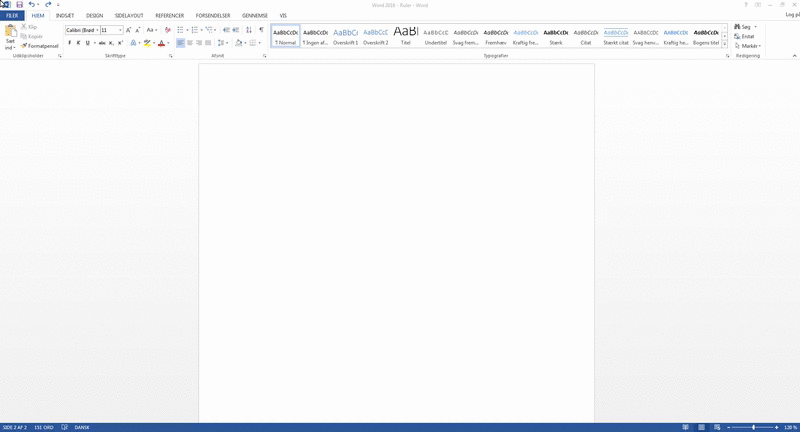Switch to the REFERENCER tab

[x=169, y=16]
